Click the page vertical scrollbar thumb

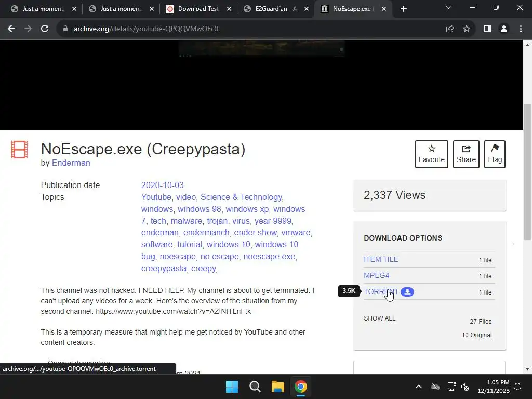point(528,171)
